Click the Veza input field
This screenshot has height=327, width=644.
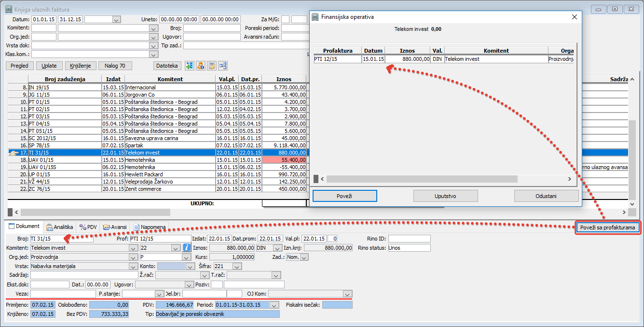pyautogui.click(x=63, y=294)
